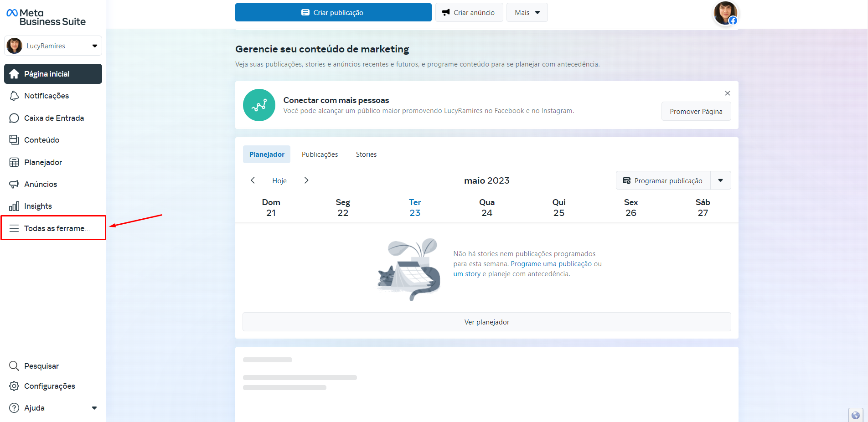The image size is (868, 422).
Task: Click the Meta Business Suite logo
Action: 46,17
